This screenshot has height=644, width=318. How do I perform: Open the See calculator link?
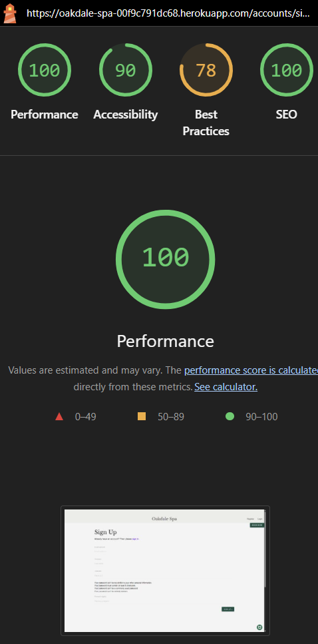point(226,387)
